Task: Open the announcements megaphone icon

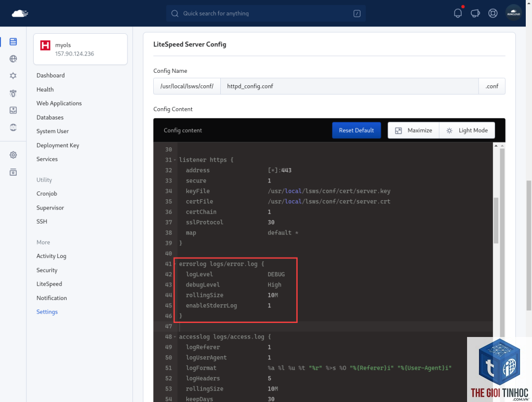Action: [475, 13]
